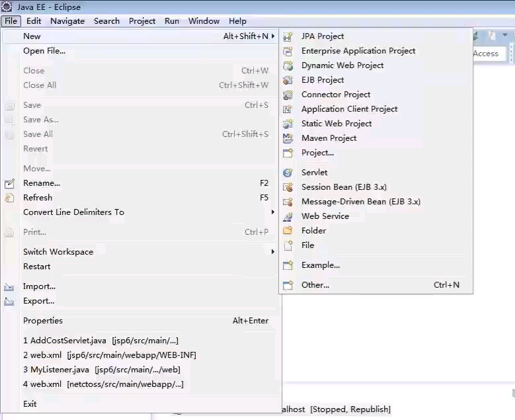Expand the Switch Workspace submenu
The image size is (515, 420).
pos(273,252)
